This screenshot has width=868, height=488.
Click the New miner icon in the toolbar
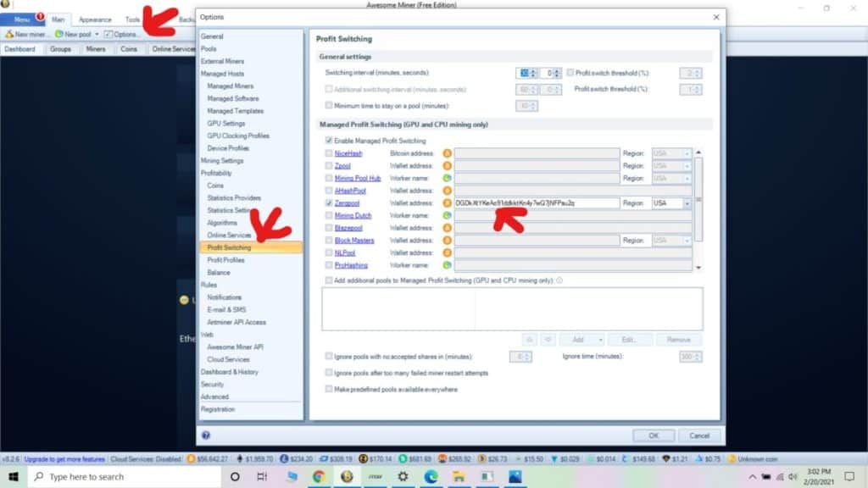(9, 34)
